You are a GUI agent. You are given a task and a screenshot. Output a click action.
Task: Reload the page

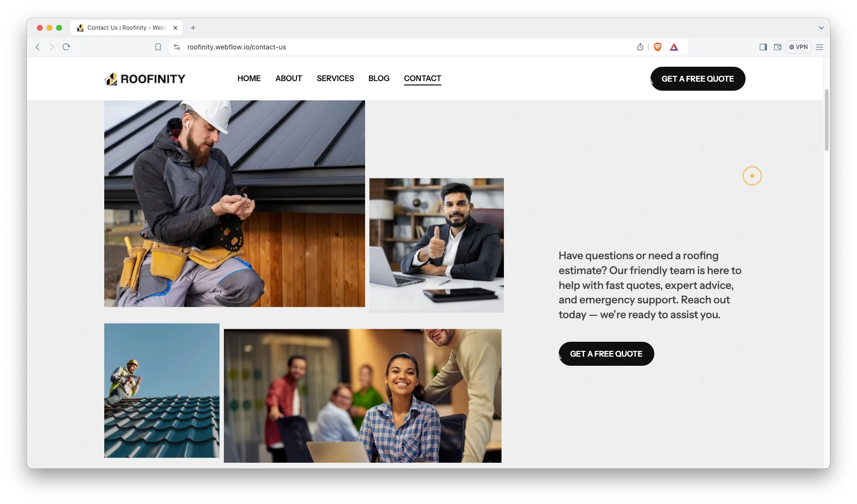tap(66, 47)
